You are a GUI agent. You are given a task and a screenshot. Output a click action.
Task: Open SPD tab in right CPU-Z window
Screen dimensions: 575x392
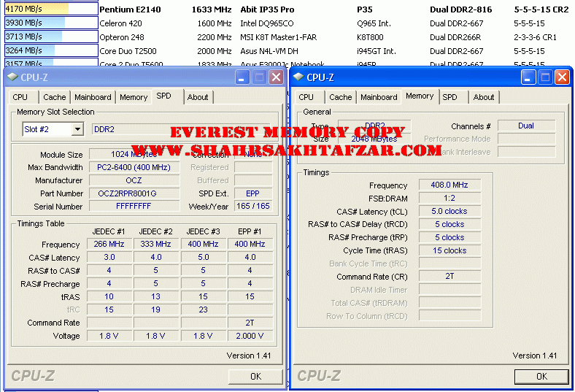450,97
